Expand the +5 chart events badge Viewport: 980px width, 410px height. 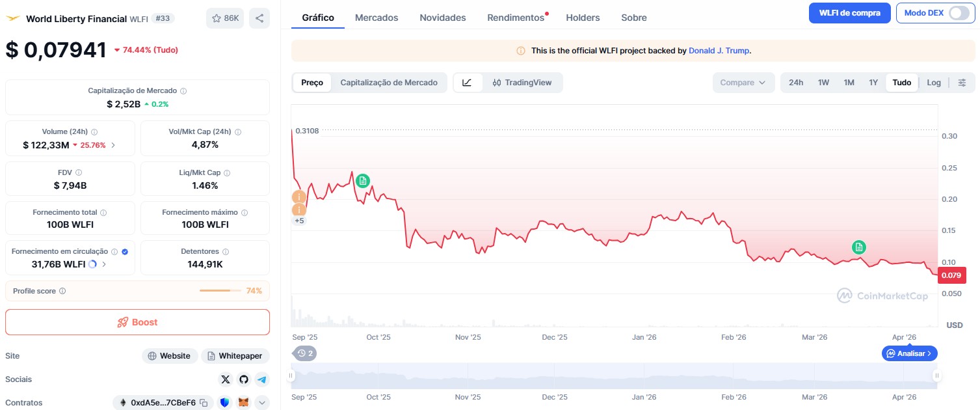[299, 221]
